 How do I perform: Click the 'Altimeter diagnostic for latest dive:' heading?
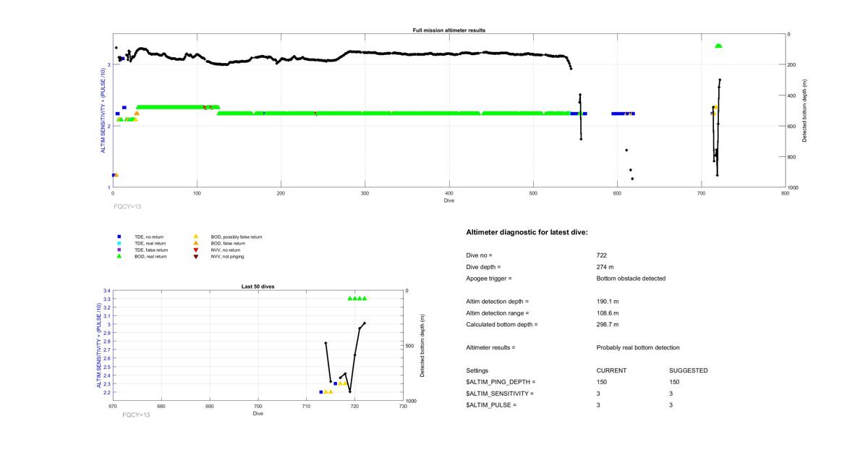point(527,232)
